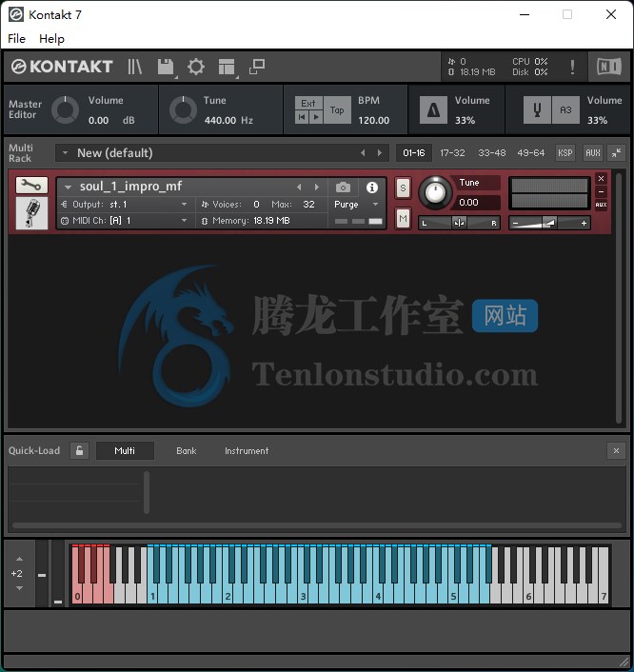Click the panic exclamation mark button

tap(572, 68)
